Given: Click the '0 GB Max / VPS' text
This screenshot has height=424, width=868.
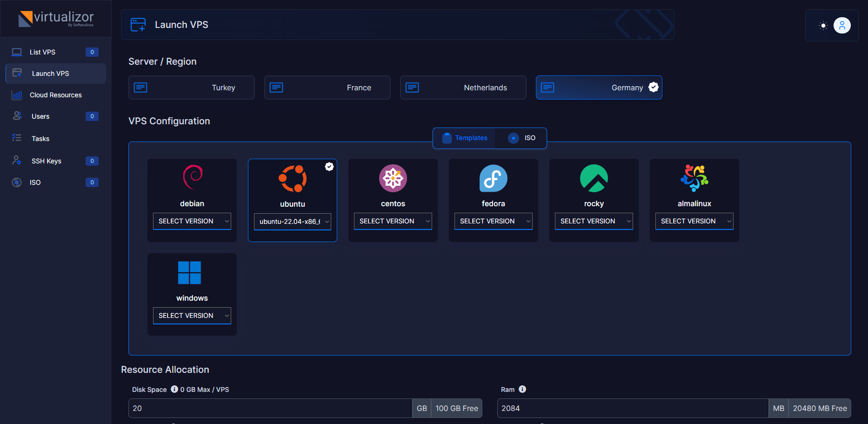Looking at the screenshot, I should pyautogui.click(x=205, y=390).
